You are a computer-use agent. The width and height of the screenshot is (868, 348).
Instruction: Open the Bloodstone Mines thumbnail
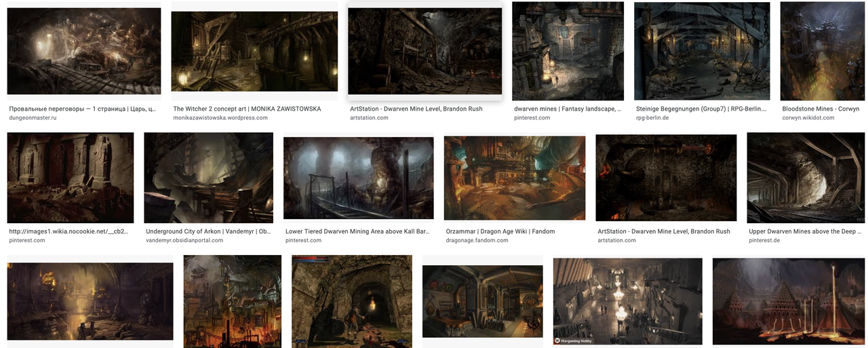pyautogui.click(x=824, y=51)
